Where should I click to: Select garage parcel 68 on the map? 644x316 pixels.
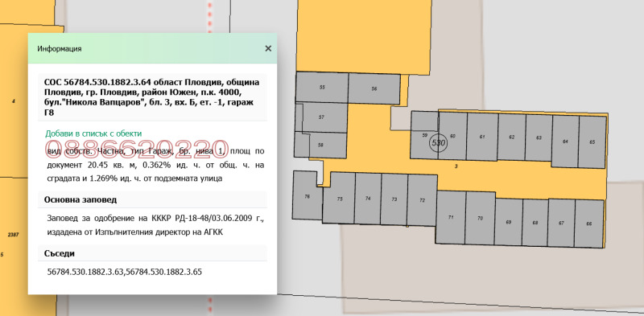[535, 223]
